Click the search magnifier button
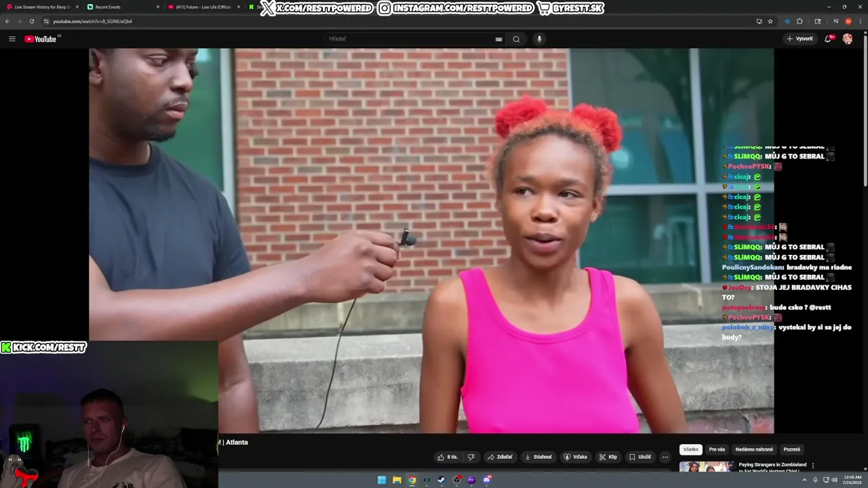Image resolution: width=868 pixels, height=488 pixels. (516, 39)
